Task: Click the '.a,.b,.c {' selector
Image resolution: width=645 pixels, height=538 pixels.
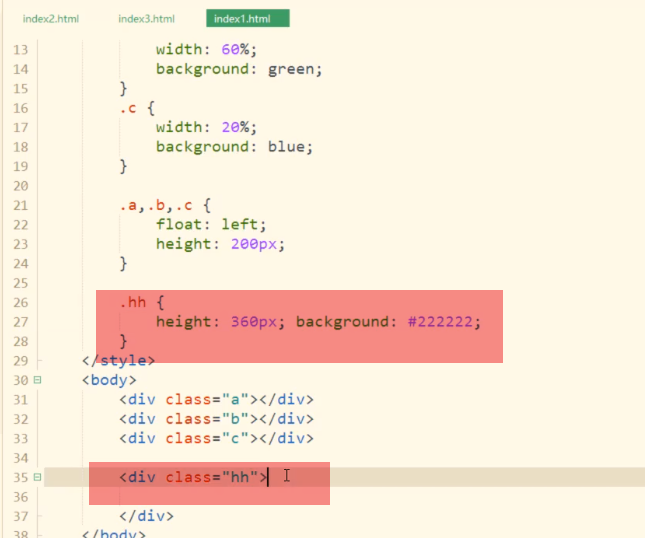Action: (165, 205)
